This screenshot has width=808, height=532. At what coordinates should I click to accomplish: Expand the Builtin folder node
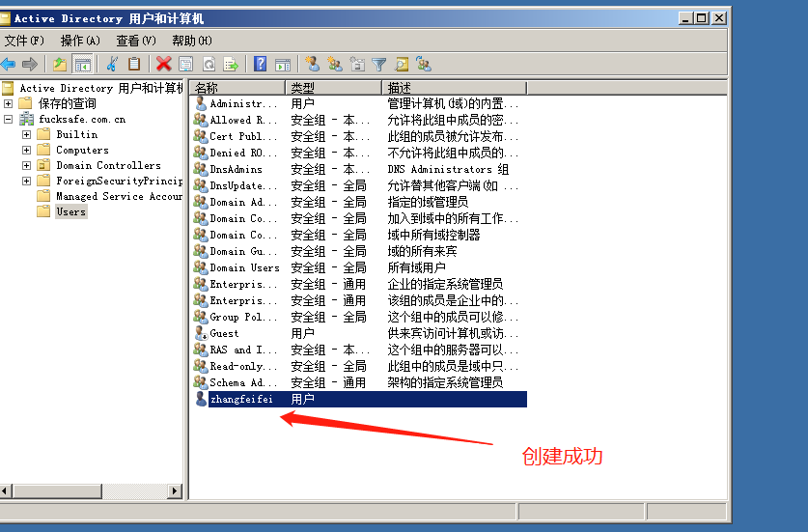[x=26, y=134]
